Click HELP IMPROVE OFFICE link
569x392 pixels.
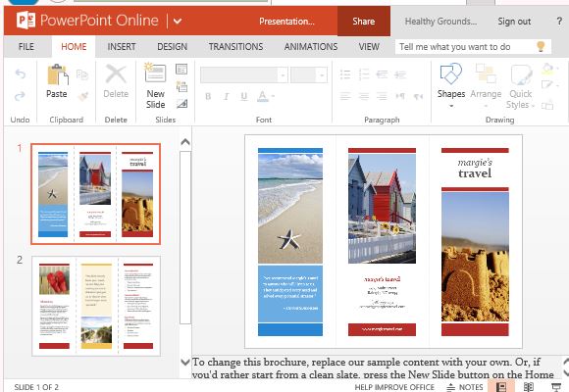[x=394, y=387]
